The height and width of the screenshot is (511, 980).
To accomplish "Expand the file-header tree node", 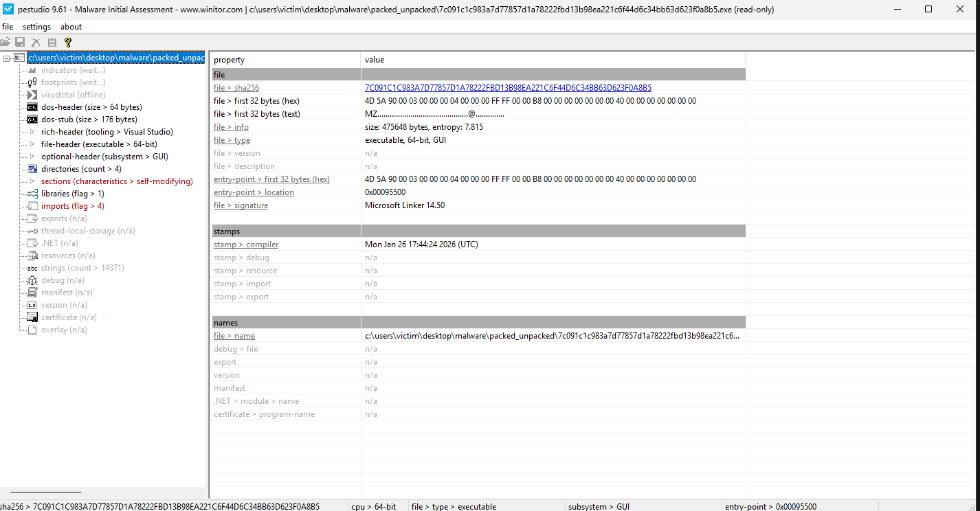I will pyautogui.click(x=32, y=144).
